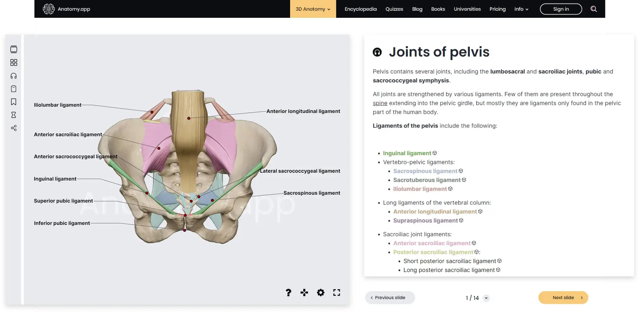This screenshot has height=315, width=644.
Task: Open the quiz timer hourglass icon
Action: 14,115
